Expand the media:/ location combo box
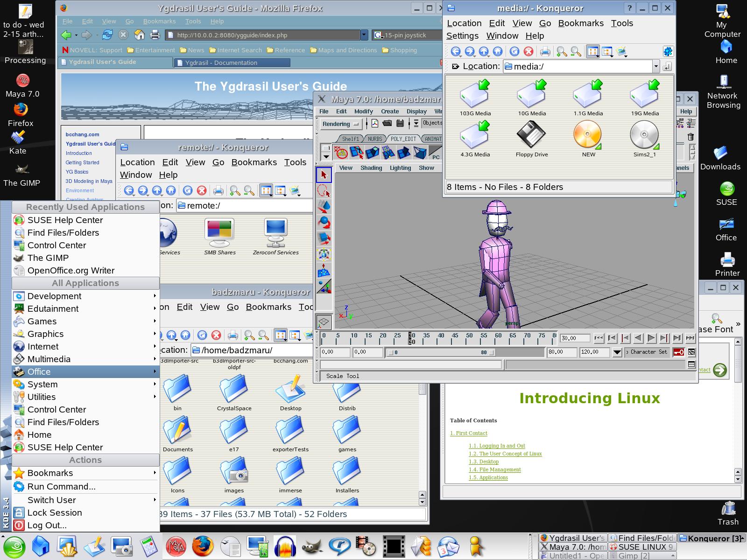747x560 pixels. pyautogui.click(x=655, y=67)
